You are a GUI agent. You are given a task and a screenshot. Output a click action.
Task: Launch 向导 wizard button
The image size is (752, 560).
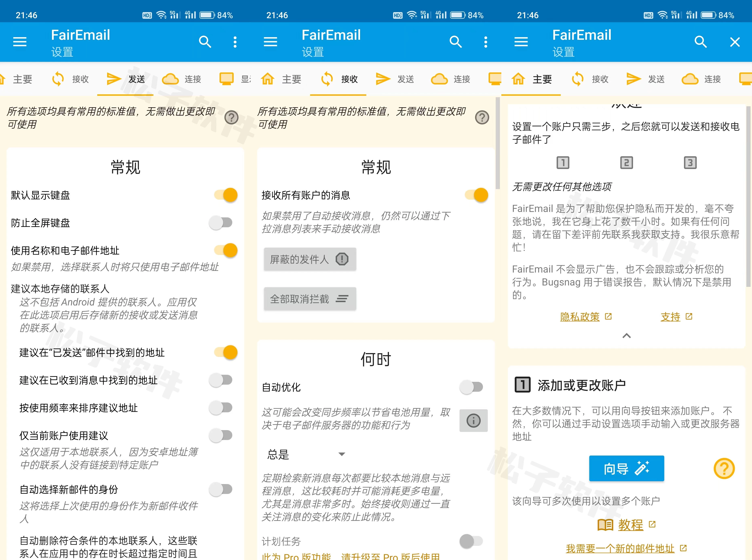click(x=626, y=468)
